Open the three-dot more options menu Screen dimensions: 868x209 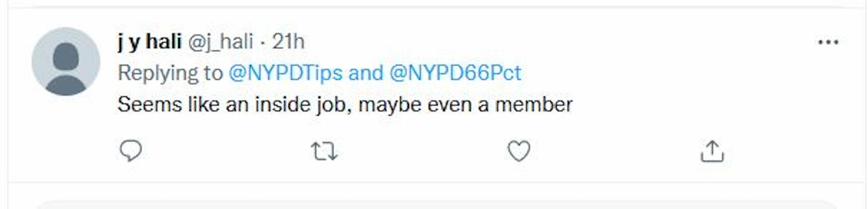coord(828,42)
